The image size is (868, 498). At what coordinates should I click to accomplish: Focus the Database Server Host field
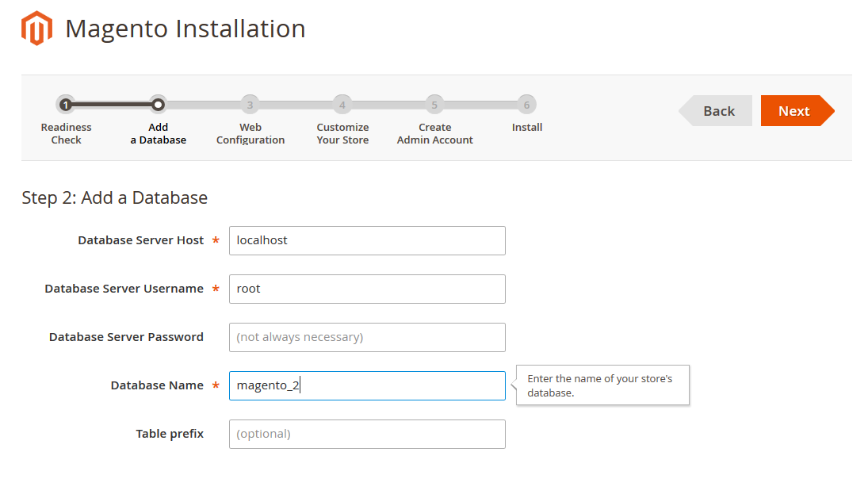pyautogui.click(x=367, y=240)
